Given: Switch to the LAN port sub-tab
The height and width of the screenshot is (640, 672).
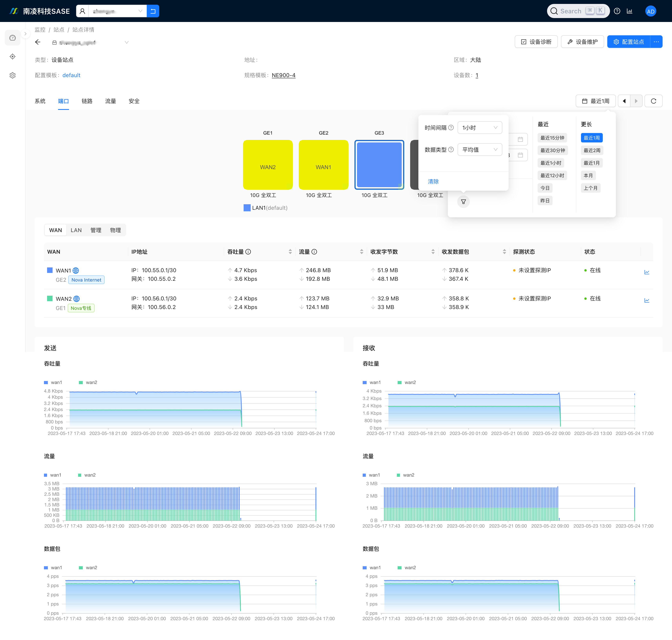Looking at the screenshot, I should (x=76, y=230).
